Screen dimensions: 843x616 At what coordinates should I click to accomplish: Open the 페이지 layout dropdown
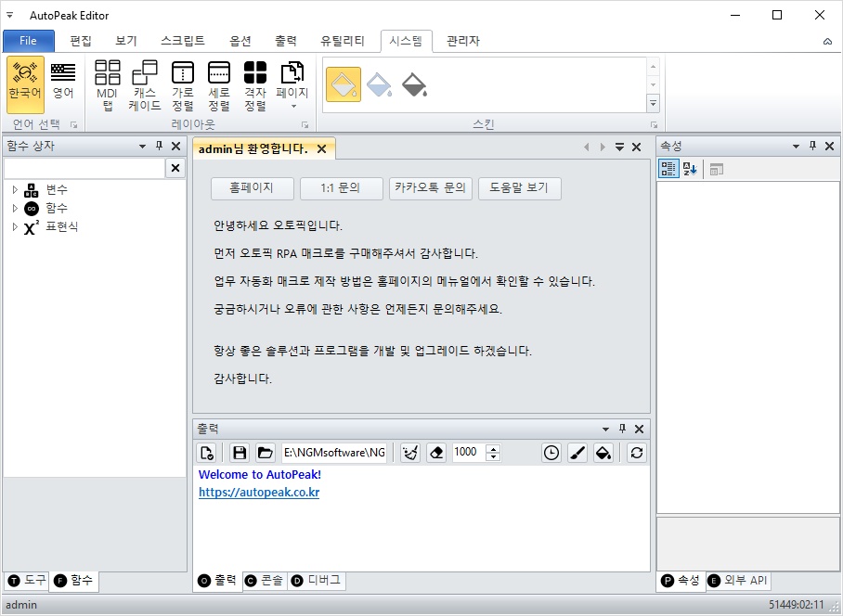292,84
